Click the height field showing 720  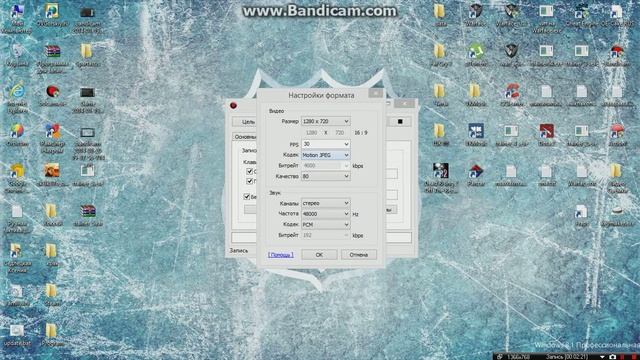point(340,133)
